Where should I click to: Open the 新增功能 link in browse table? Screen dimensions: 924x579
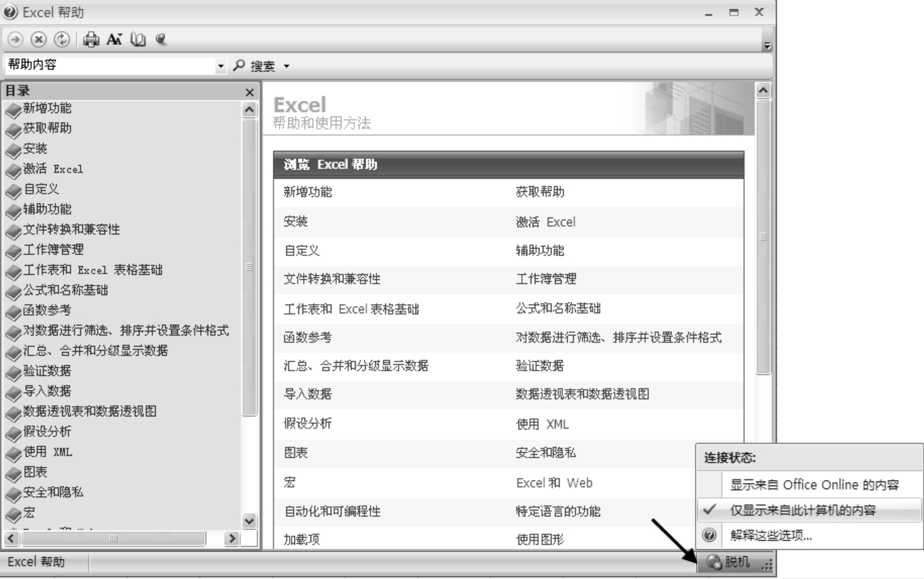click(308, 192)
